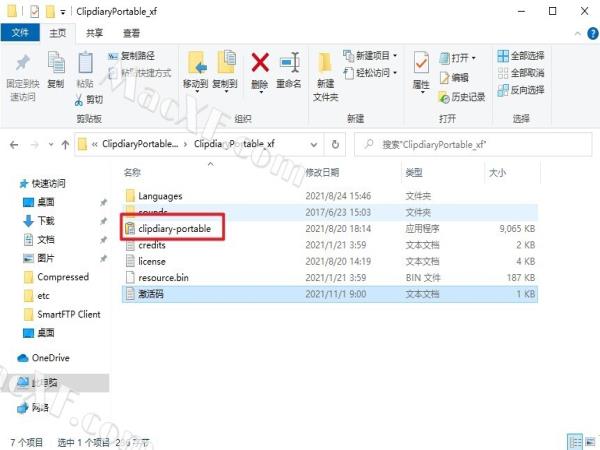Select the clipdiary-portable application file
600x450 pixels.
pyautogui.click(x=330, y=229)
